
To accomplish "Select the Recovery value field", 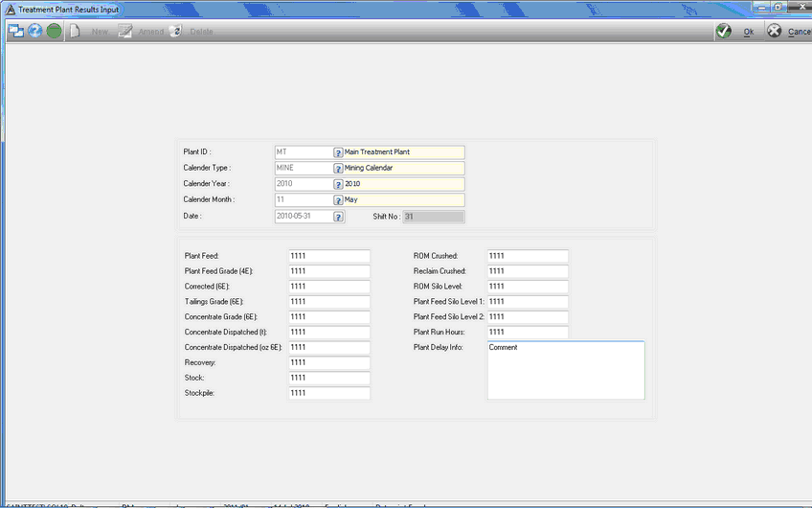I will coord(329,363).
